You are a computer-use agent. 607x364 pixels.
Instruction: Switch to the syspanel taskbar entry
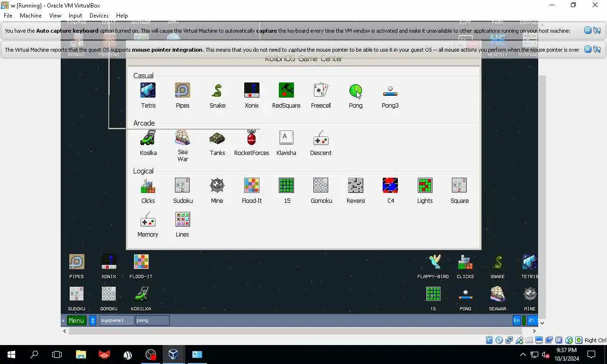click(116, 320)
